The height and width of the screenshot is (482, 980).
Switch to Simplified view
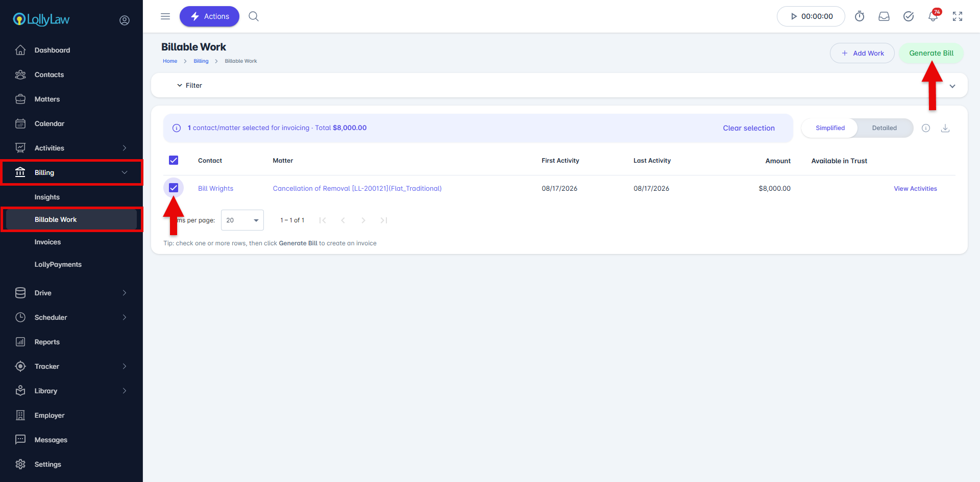pyautogui.click(x=830, y=128)
